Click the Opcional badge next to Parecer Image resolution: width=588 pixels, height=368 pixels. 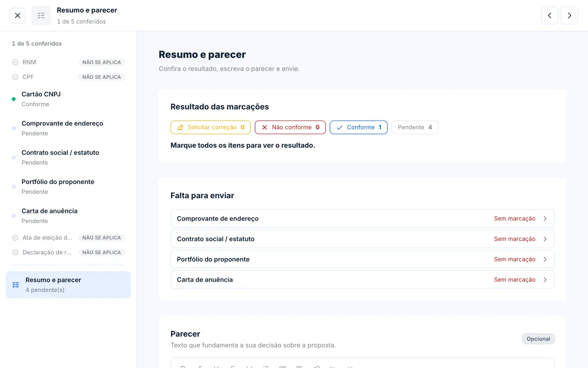(539, 339)
